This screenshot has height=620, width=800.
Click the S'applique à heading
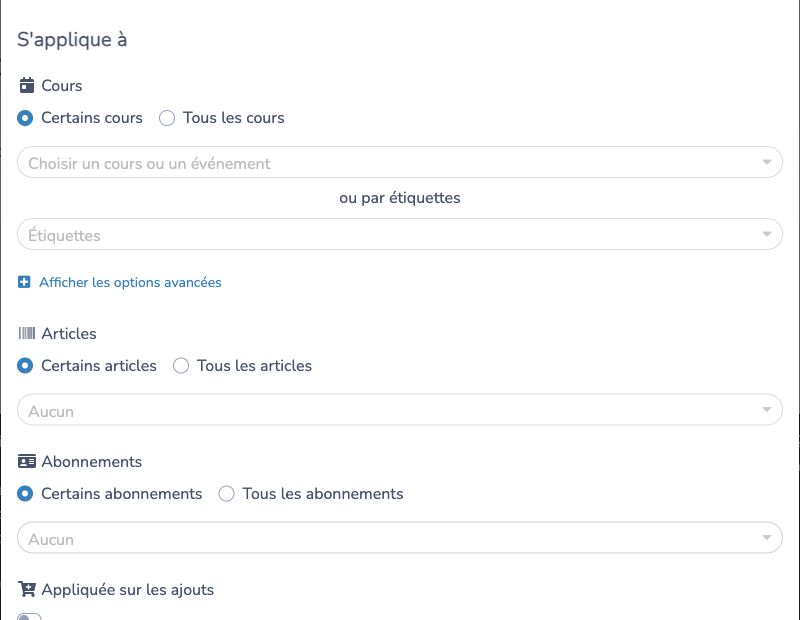(72, 40)
